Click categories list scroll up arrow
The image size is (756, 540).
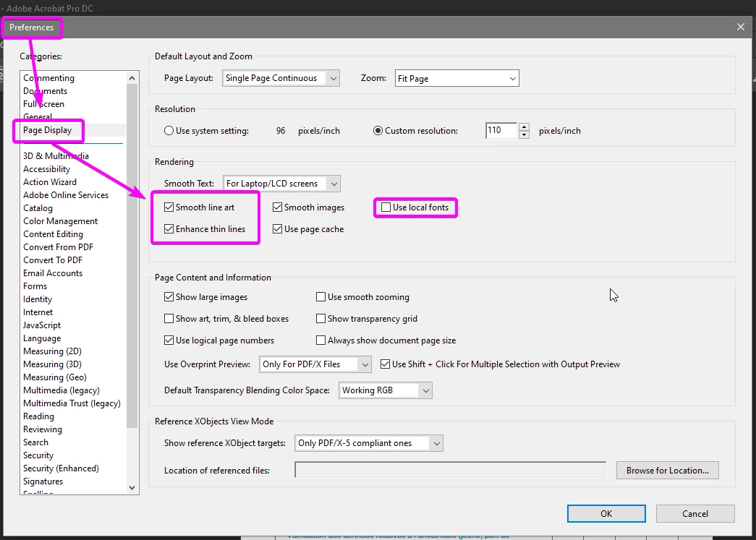tap(132, 78)
